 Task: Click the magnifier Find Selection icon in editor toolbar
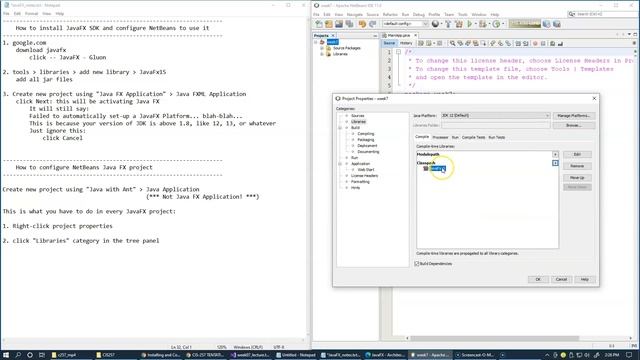point(453,43)
